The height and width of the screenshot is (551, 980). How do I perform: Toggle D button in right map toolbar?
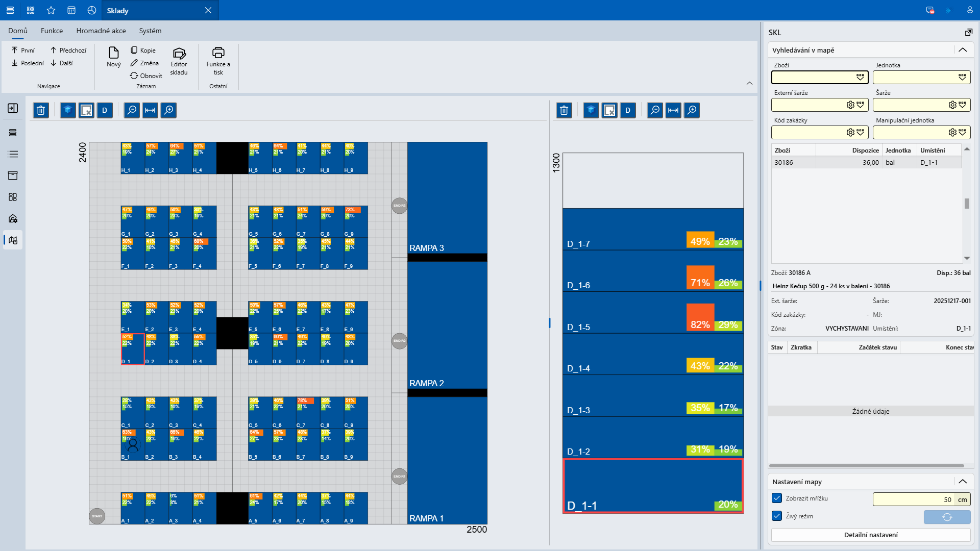click(x=628, y=110)
